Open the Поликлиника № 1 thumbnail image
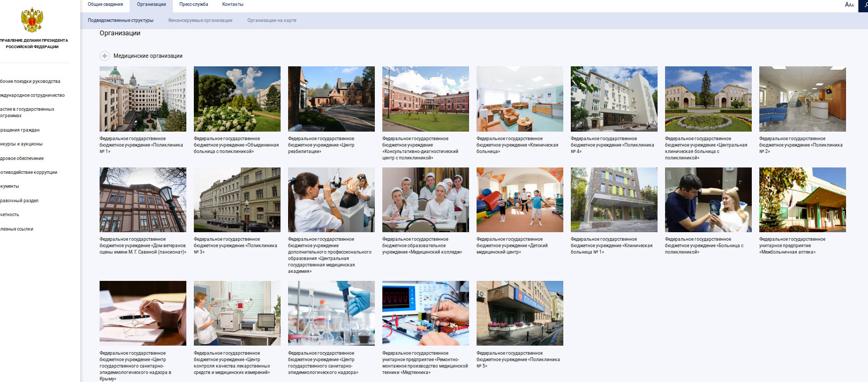The height and width of the screenshot is (382, 868). (142, 99)
